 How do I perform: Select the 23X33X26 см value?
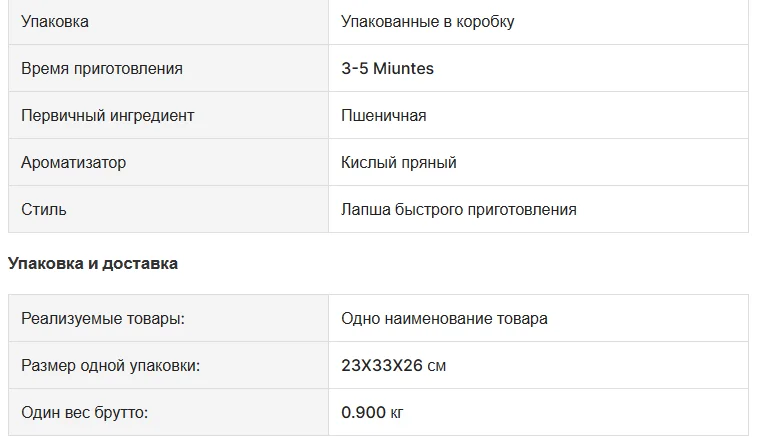393,365
